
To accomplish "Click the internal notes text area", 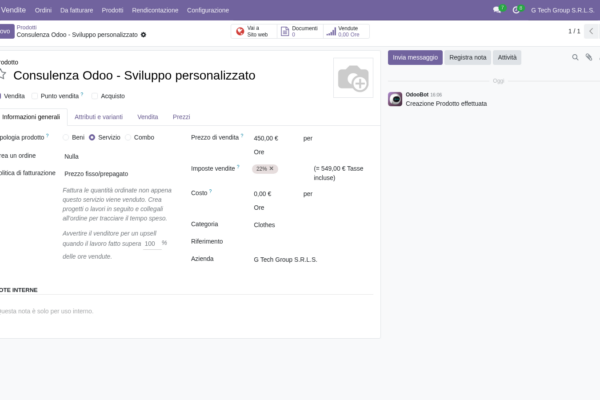I will pos(186,311).
